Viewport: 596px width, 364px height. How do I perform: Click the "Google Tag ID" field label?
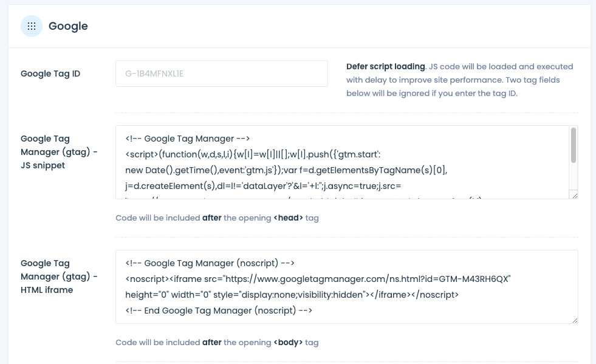point(50,74)
